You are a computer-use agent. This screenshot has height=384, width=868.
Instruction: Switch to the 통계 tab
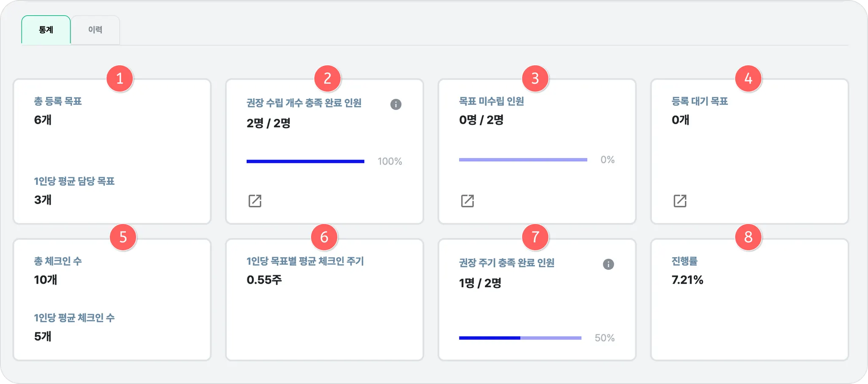[46, 30]
